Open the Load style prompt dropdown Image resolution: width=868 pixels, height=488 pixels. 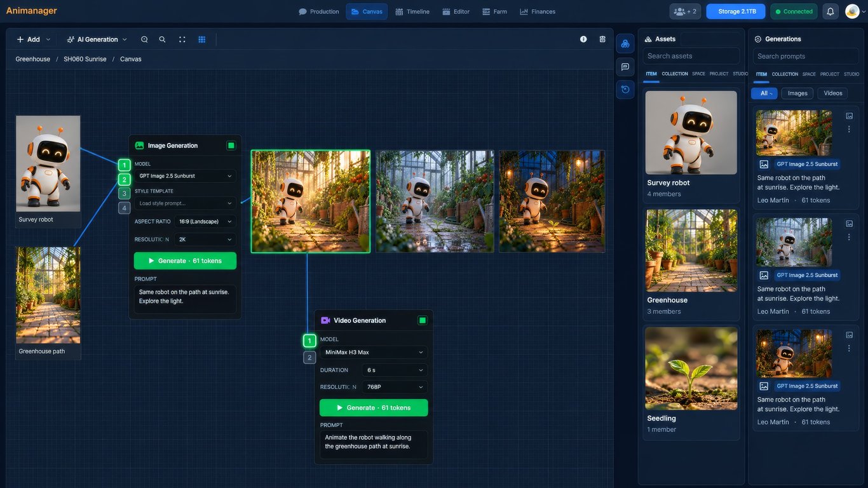[x=185, y=203]
